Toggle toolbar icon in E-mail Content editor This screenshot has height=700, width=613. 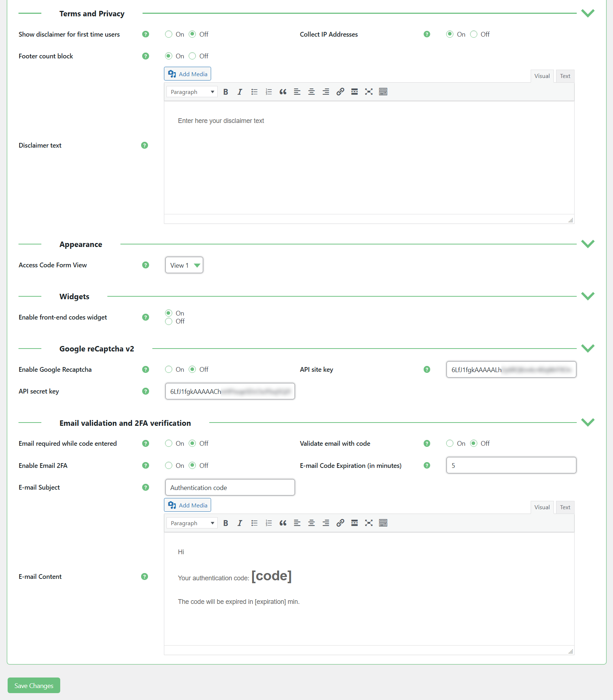(x=383, y=523)
